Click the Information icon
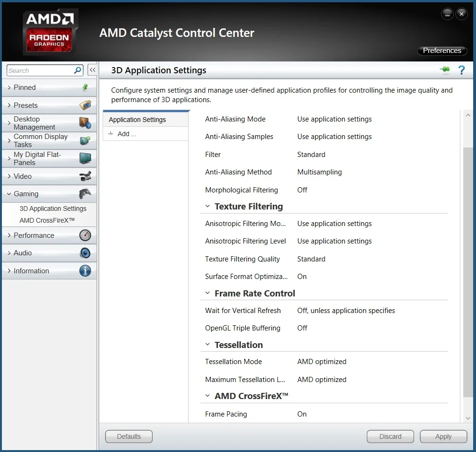The width and height of the screenshot is (476, 452). pos(85,271)
